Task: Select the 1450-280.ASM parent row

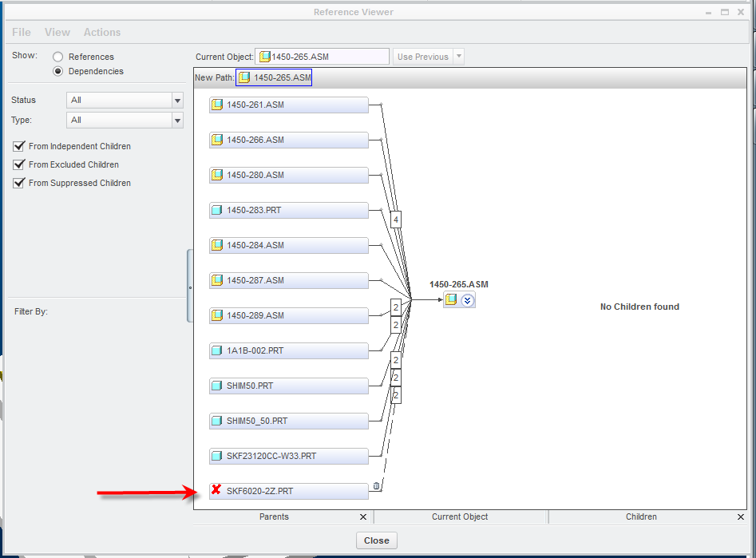Action: click(289, 175)
